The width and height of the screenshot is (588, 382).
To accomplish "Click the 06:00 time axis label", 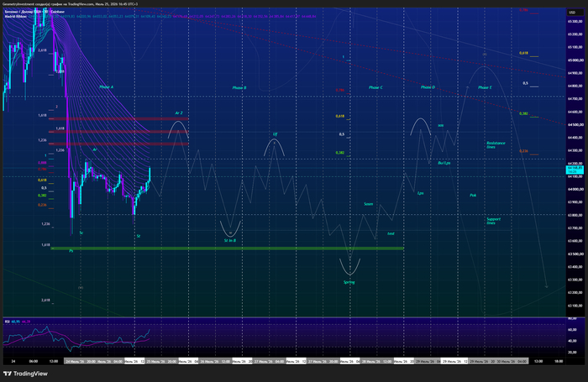I will click(34, 361).
